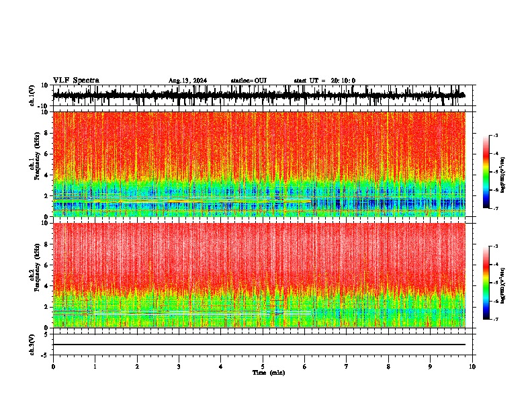
Task: Click the time axis tick label "9"
Action: (430, 367)
